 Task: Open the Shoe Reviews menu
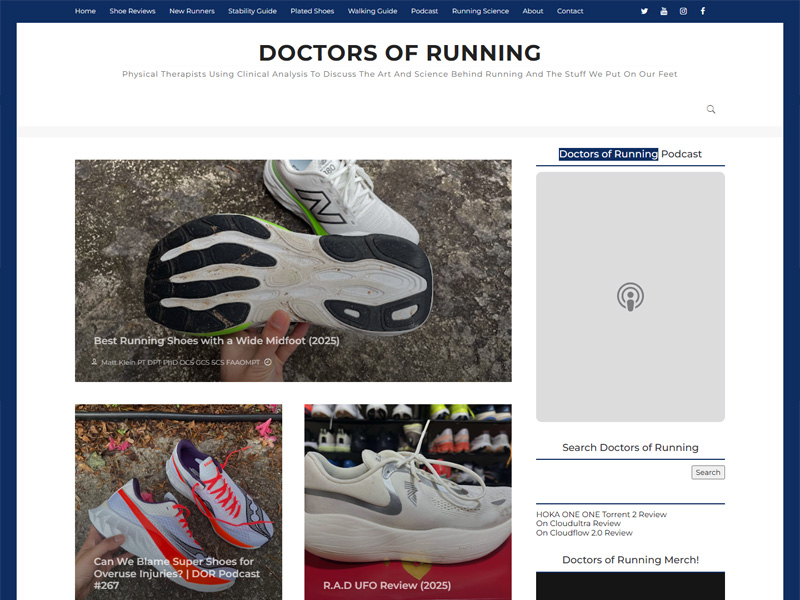pos(135,11)
